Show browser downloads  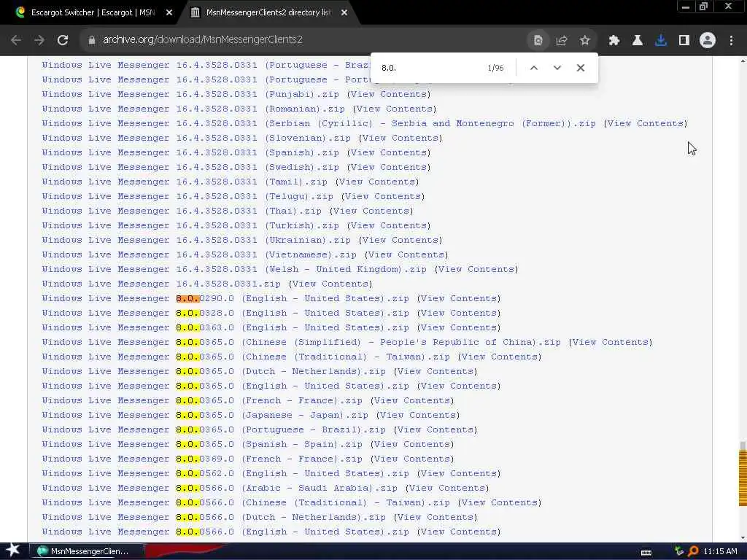(661, 41)
